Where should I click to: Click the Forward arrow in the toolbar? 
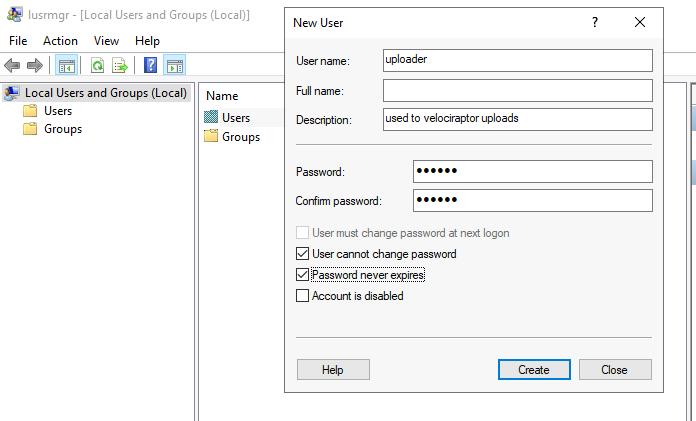(x=34, y=66)
